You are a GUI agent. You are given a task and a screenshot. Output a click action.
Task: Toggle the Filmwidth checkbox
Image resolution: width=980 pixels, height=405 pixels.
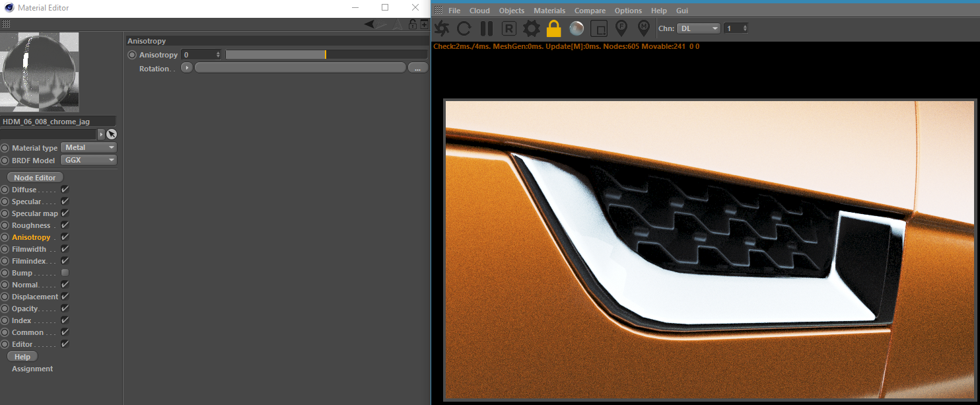click(65, 249)
